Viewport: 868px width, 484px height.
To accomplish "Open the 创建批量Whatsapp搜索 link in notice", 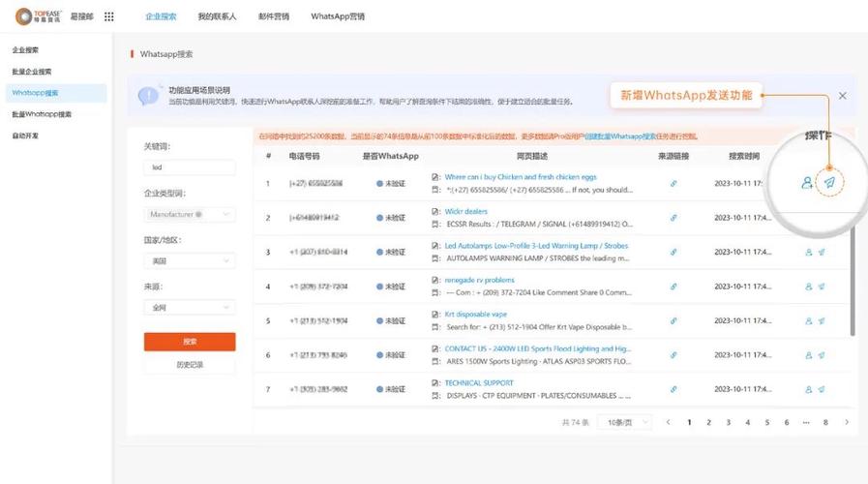I will click(x=619, y=136).
